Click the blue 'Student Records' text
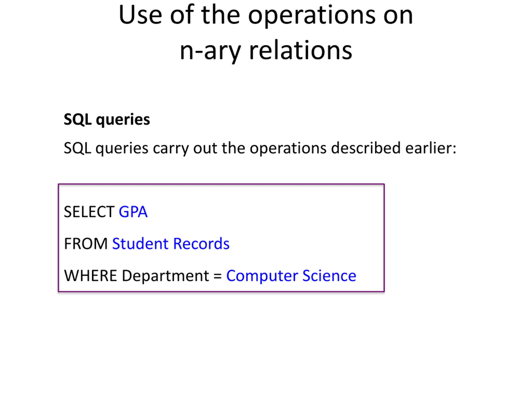 tap(171, 244)
